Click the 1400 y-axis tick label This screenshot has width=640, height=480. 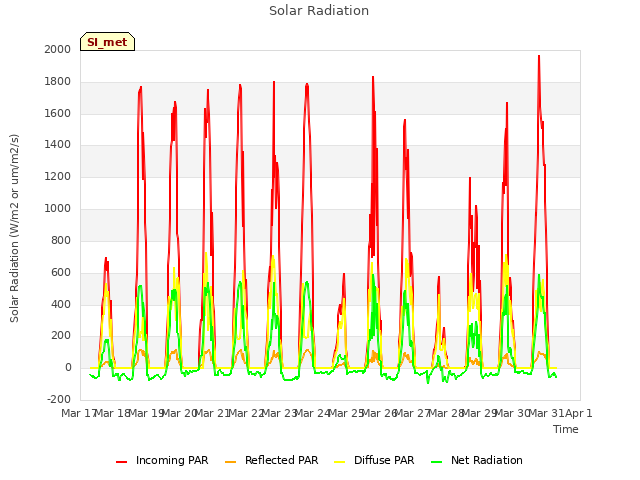coord(58,144)
